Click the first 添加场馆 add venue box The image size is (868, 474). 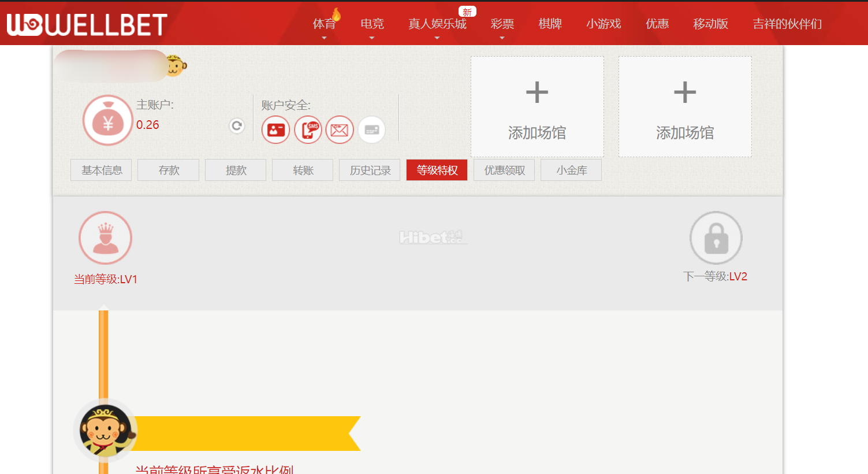(x=537, y=107)
